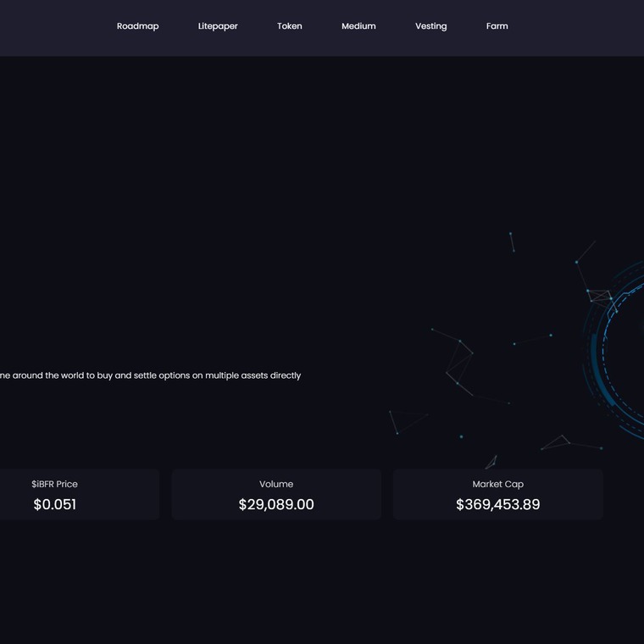Select the $0.051 price value

[x=55, y=505]
